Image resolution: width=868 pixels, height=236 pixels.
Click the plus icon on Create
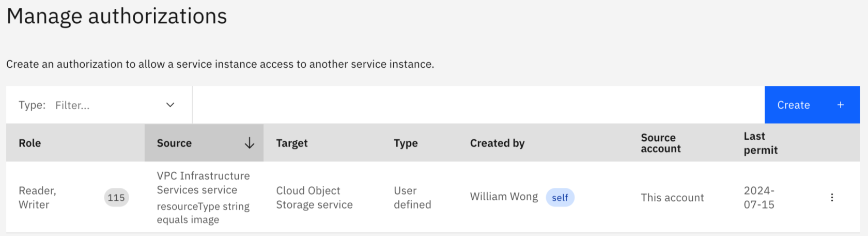[x=841, y=105]
